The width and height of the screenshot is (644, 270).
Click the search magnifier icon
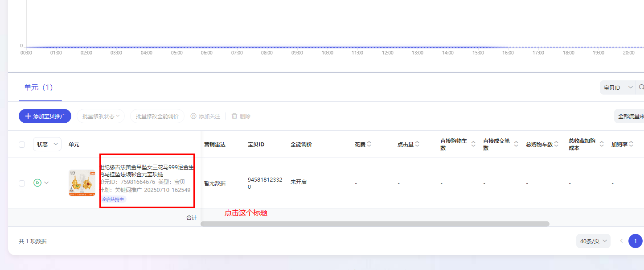point(641,87)
